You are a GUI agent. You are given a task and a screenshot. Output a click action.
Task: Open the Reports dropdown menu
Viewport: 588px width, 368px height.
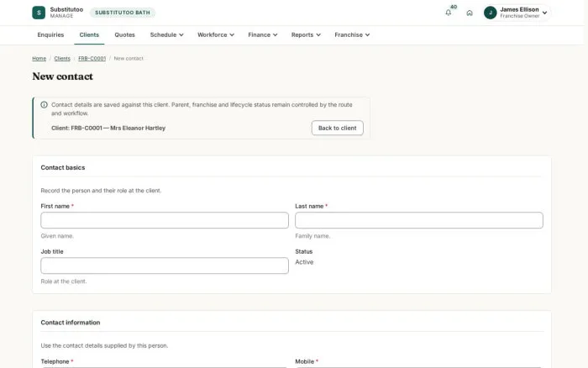point(306,35)
